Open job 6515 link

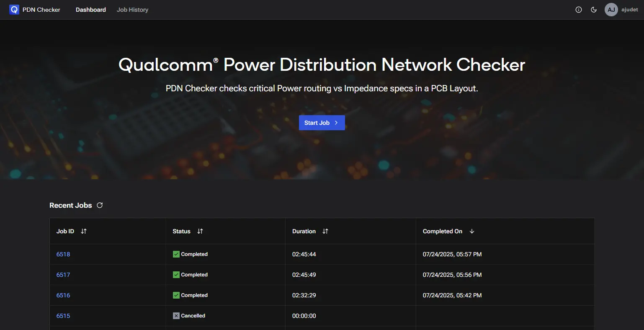point(63,316)
